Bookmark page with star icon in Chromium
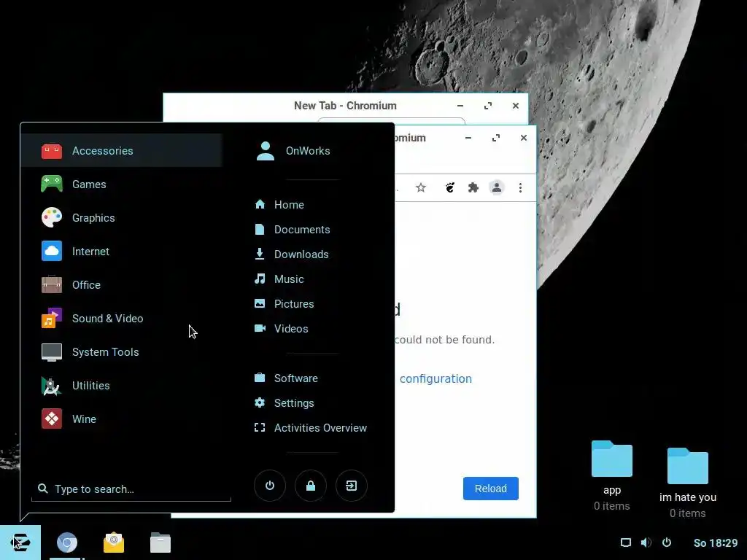Viewport: 747px width, 560px height. click(421, 187)
